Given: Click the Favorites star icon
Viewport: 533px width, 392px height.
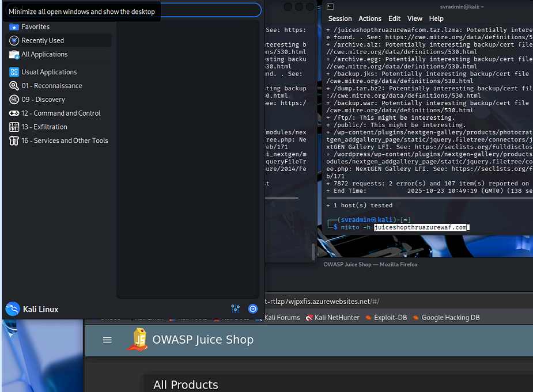Looking at the screenshot, I should pos(14,27).
